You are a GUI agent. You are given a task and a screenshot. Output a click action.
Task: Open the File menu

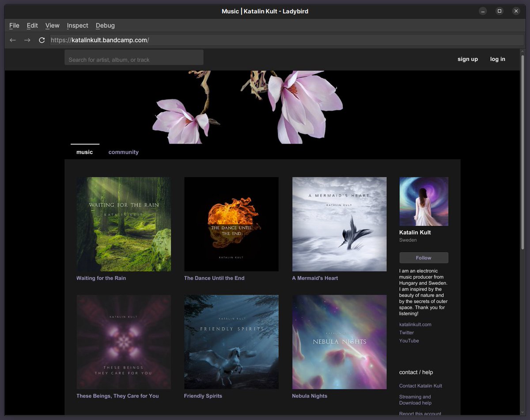[x=14, y=26]
